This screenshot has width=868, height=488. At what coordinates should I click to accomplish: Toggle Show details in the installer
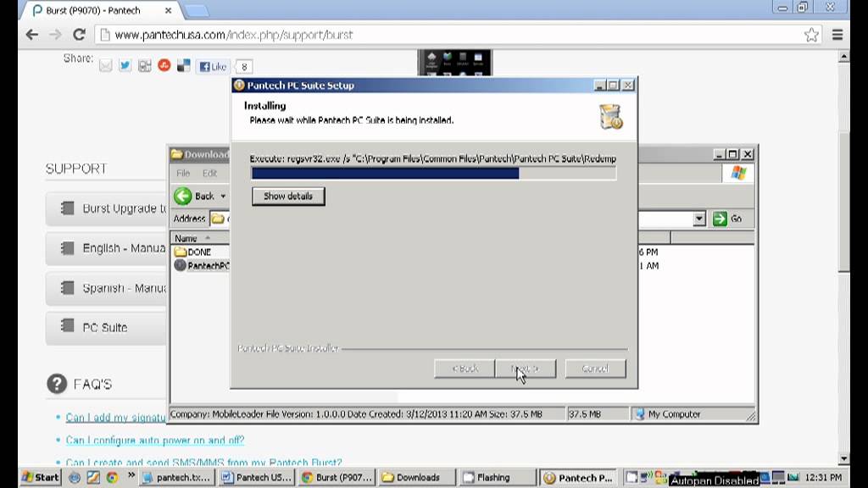(x=287, y=196)
